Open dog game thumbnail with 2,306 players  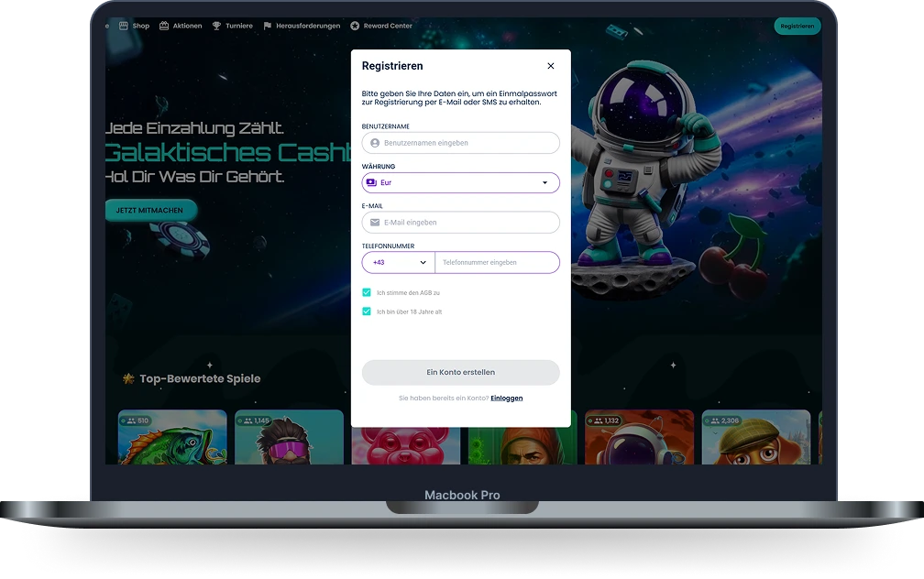tap(756, 437)
